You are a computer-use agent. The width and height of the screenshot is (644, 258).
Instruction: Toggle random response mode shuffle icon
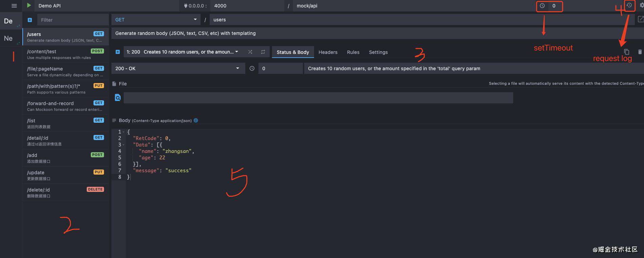pyautogui.click(x=250, y=52)
